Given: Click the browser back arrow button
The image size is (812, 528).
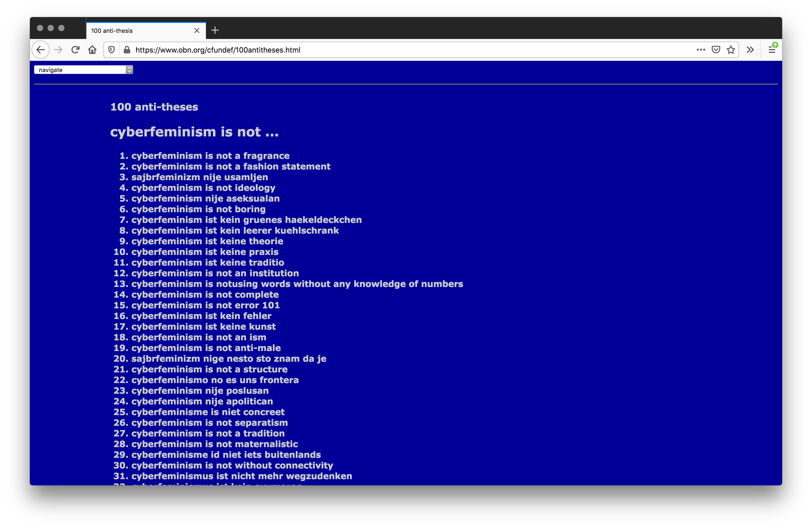Looking at the screenshot, I should click(41, 50).
